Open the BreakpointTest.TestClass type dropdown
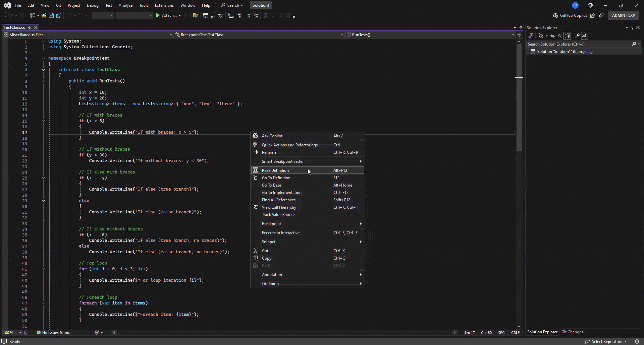 259,35
